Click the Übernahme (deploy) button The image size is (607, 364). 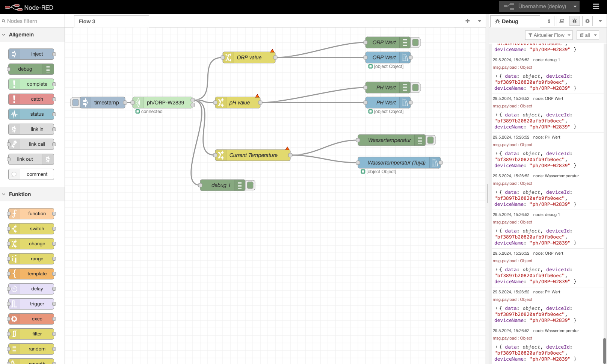pos(535,6)
